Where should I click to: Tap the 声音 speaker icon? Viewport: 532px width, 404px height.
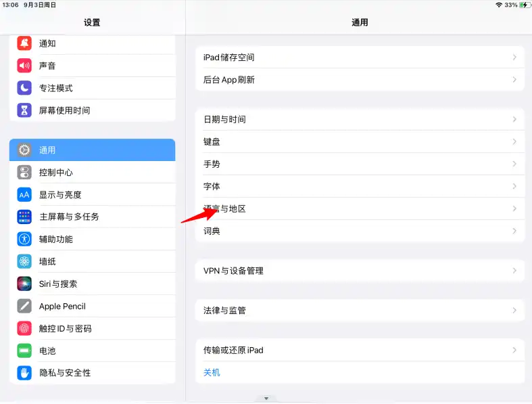point(24,66)
